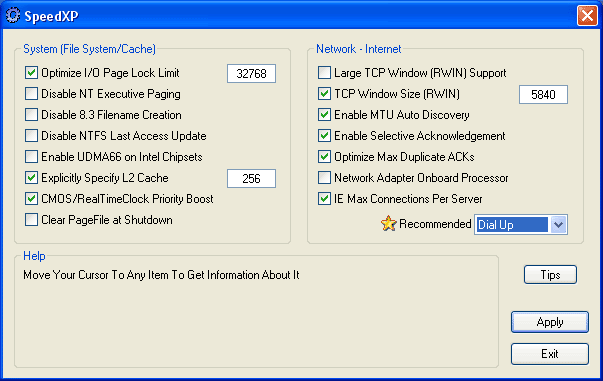
Task: Toggle Enable Selective Acknowledgement checkbox
Action: click(324, 136)
